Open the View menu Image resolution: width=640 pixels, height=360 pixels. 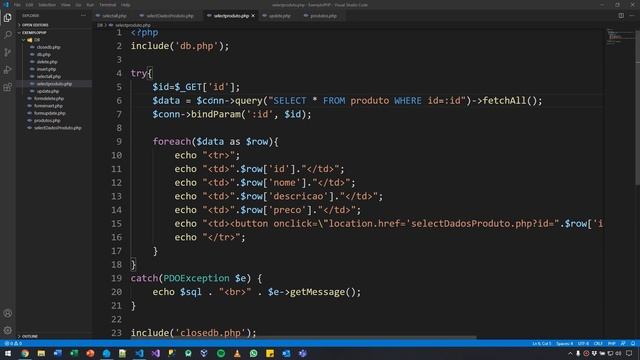(66, 5)
